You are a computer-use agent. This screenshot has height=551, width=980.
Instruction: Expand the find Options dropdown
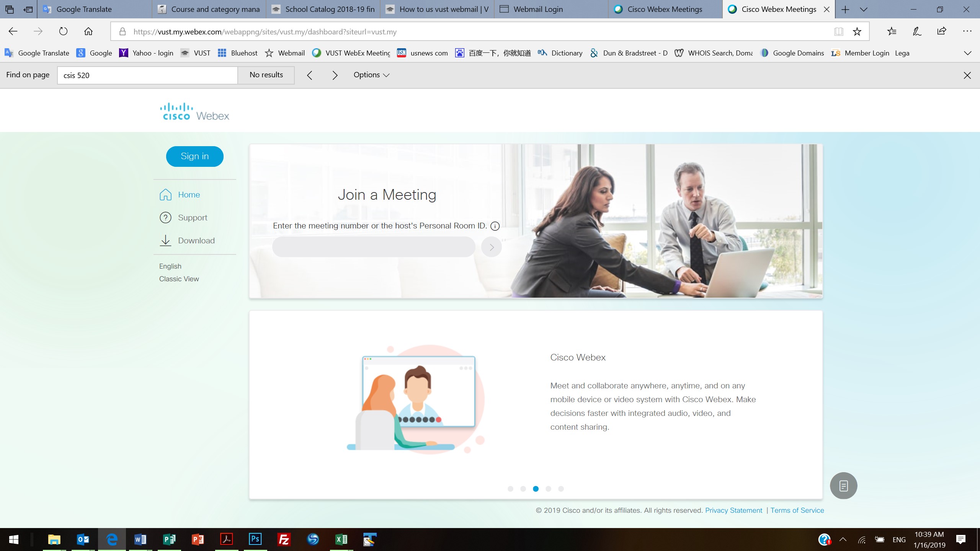[x=371, y=75]
